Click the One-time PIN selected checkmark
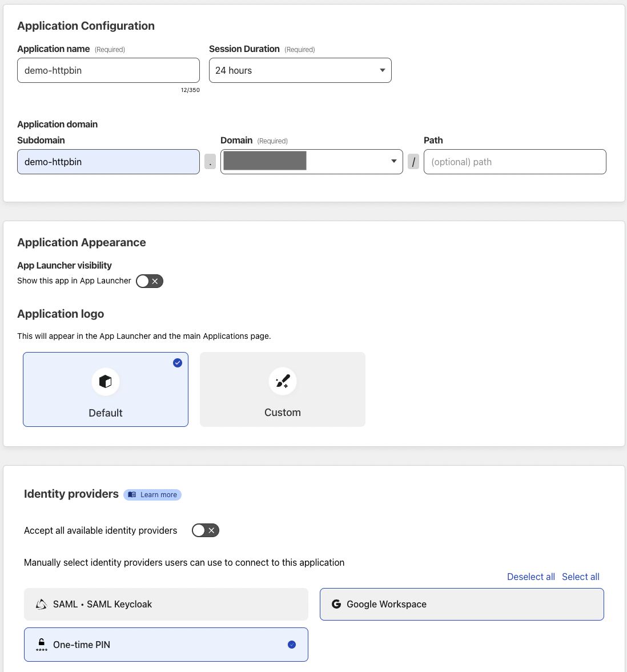The height and width of the screenshot is (672, 627). (292, 645)
